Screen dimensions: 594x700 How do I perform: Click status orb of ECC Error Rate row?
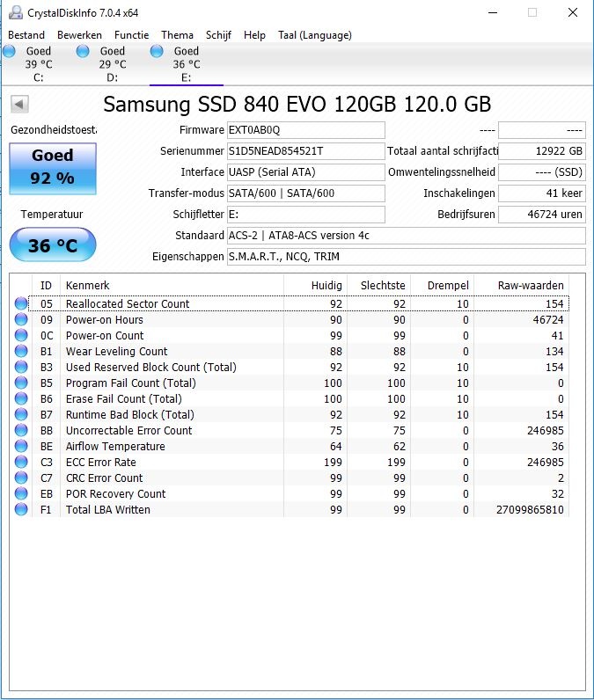coord(21,462)
